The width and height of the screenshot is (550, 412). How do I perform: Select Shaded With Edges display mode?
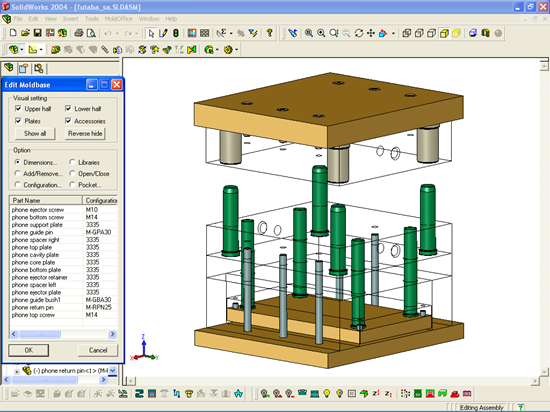click(444, 33)
